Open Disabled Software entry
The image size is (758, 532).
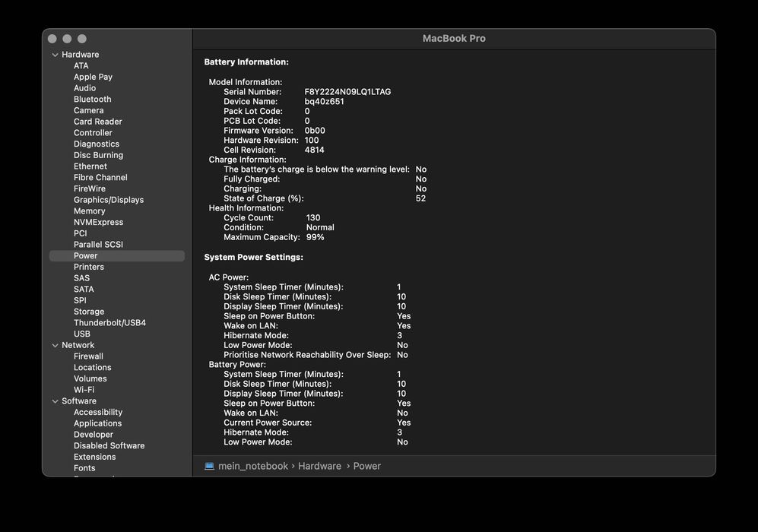[109, 445]
